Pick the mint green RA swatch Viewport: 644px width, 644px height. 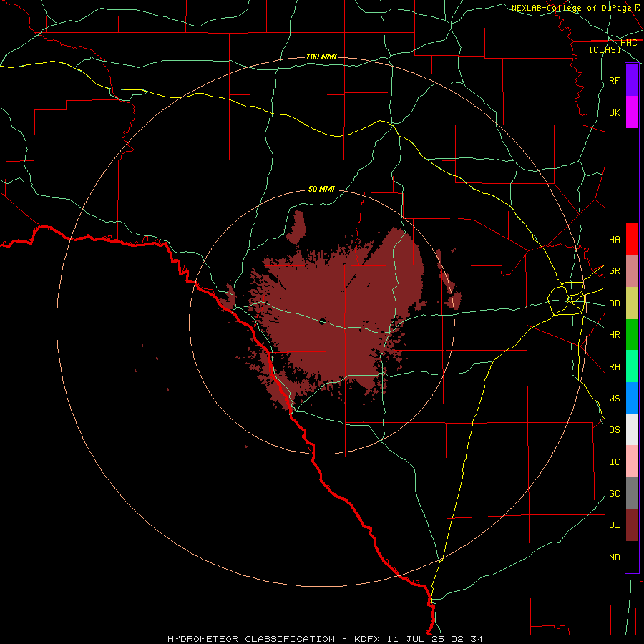[632, 366]
